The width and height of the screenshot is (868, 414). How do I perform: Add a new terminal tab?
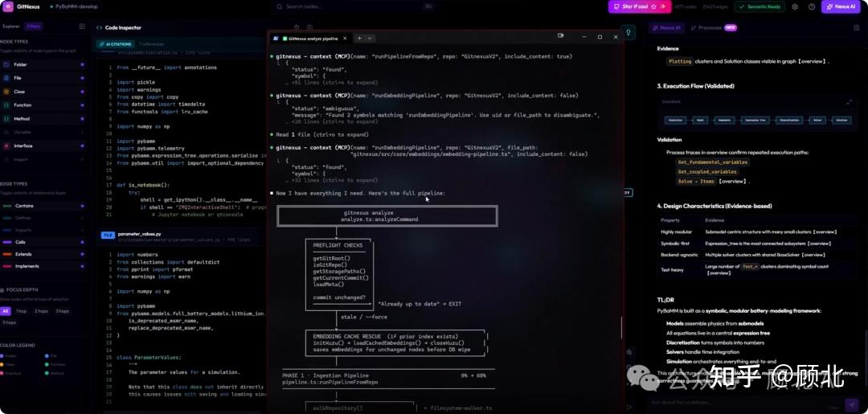[x=359, y=39]
